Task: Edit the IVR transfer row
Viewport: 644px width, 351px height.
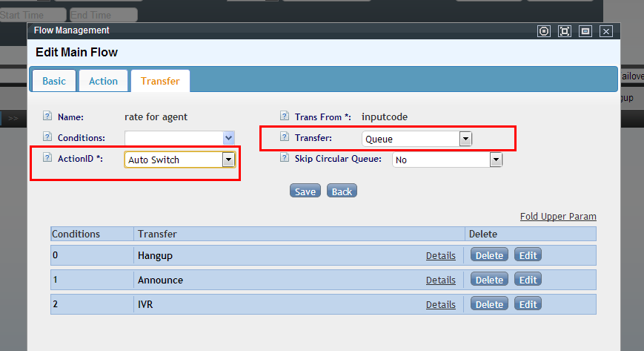Action: pyautogui.click(x=528, y=304)
